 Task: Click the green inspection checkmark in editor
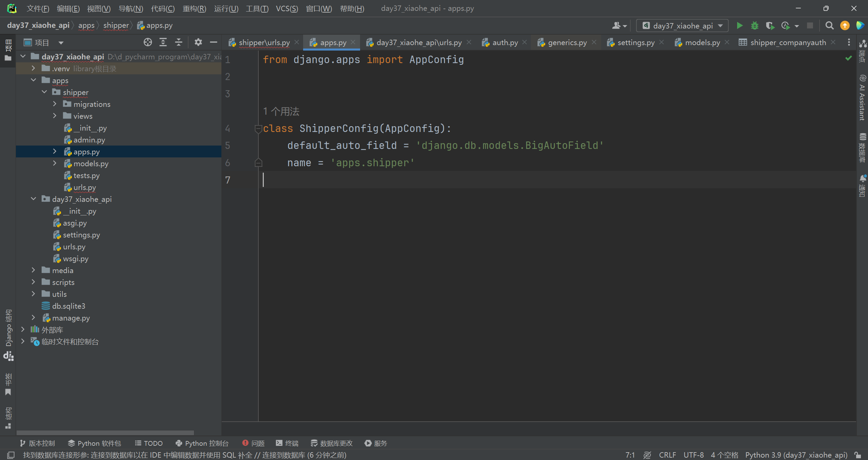tap(848, 58)
